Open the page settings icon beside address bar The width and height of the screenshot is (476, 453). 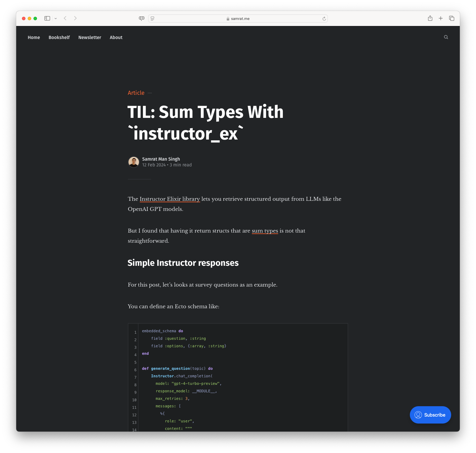pos(152,18)
